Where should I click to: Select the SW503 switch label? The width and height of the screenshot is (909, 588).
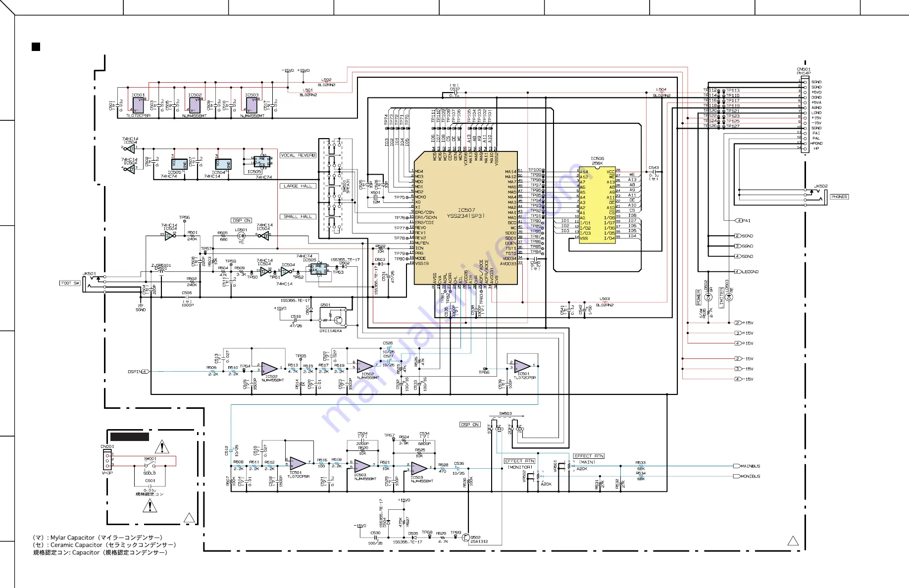point(505,413)
